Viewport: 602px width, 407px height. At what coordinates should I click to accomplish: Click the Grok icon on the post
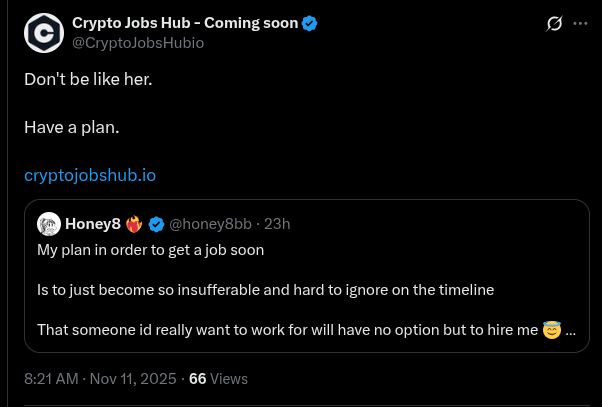pyautogui.click(x=554, y=23)
